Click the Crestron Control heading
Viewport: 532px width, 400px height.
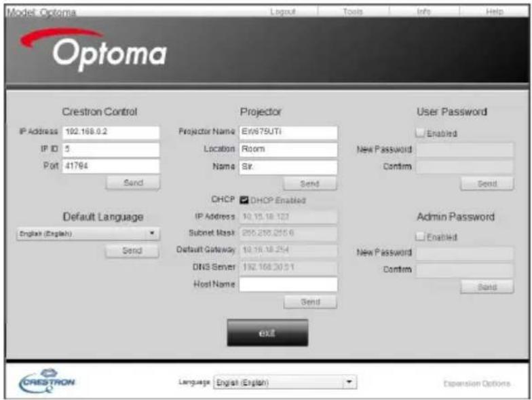click(x=99, y=111)
